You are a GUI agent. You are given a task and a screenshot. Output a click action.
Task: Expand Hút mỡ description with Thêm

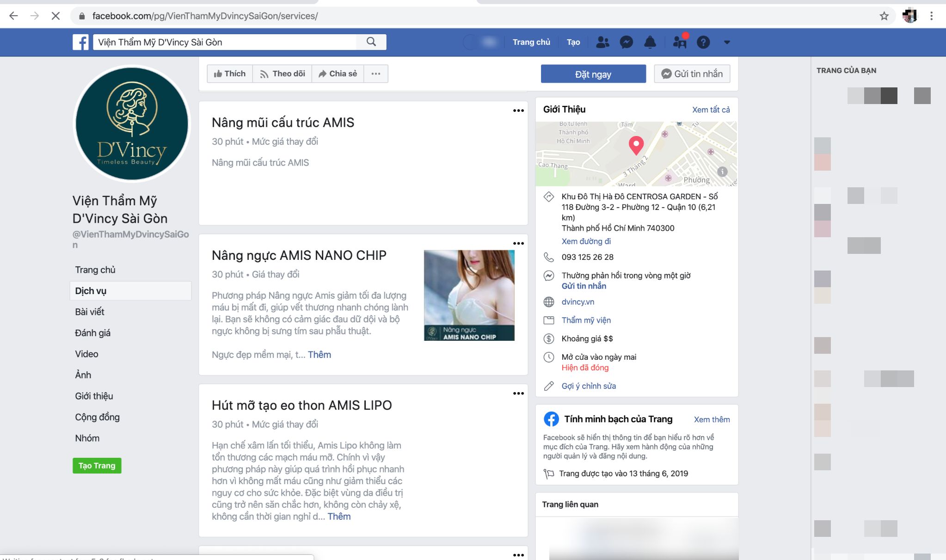(339, 517)
